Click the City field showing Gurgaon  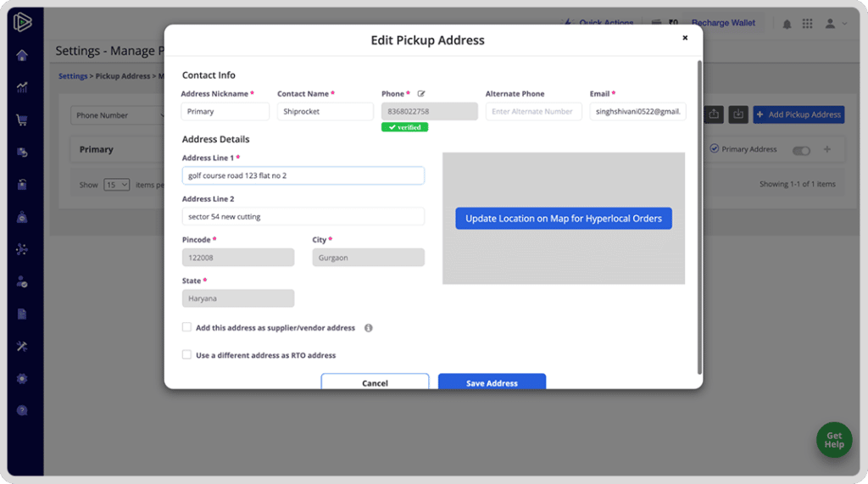click(x=368, y=258)
